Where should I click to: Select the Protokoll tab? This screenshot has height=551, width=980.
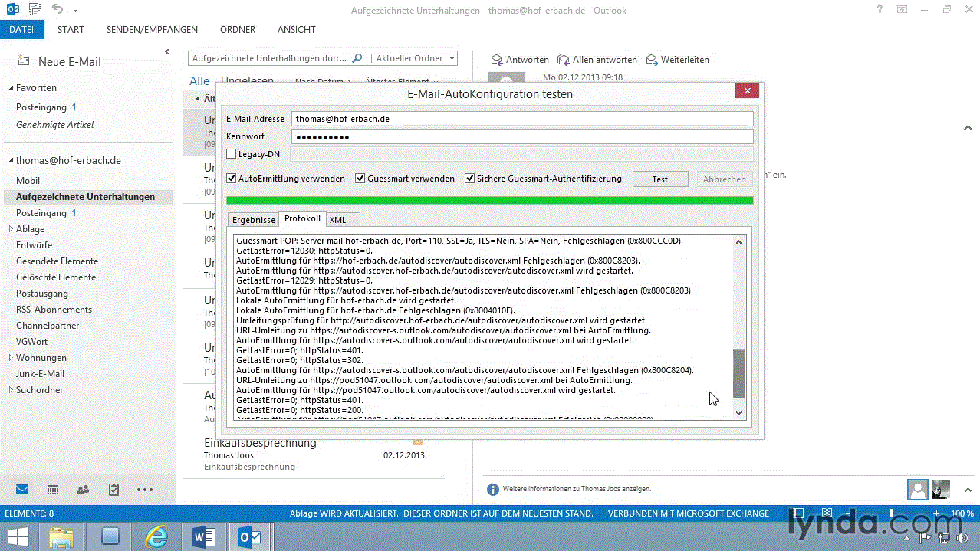[302, 219]
